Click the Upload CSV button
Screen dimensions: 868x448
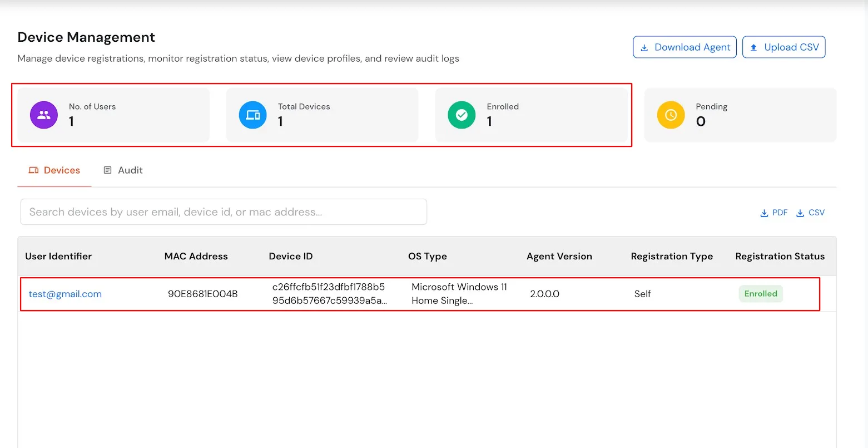784,47
